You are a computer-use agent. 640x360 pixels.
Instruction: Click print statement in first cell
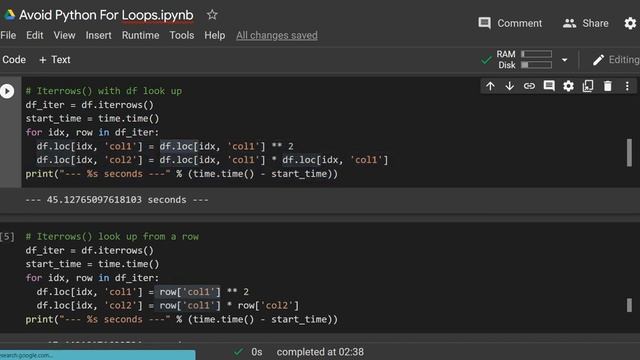click(x=182, y=174)
